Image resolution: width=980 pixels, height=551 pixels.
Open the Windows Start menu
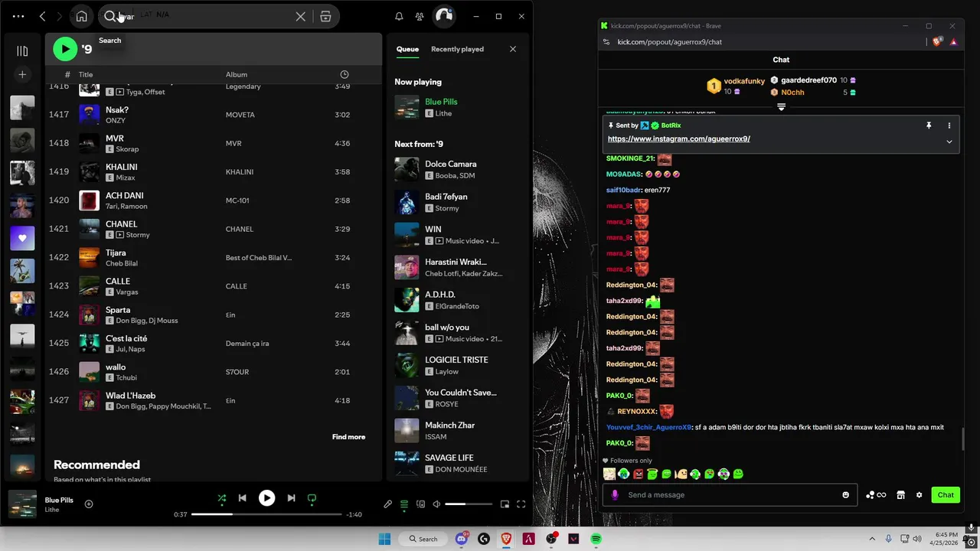[x=384, y=539]
